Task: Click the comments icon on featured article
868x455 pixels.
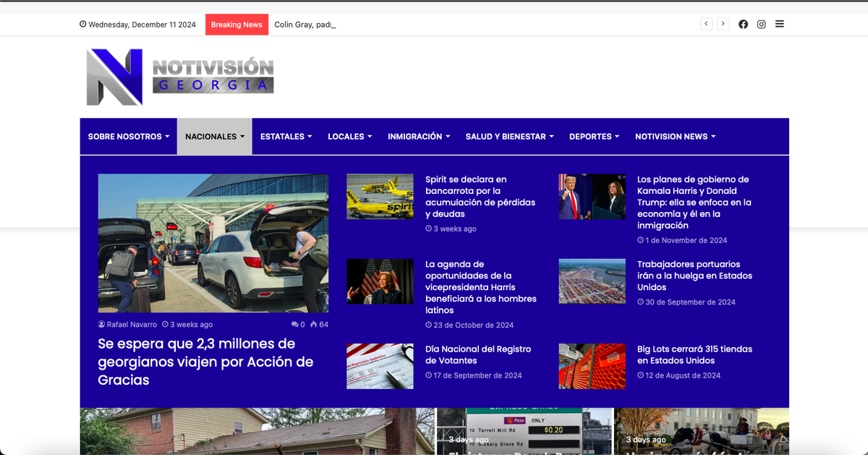Action: pos(295,325)
